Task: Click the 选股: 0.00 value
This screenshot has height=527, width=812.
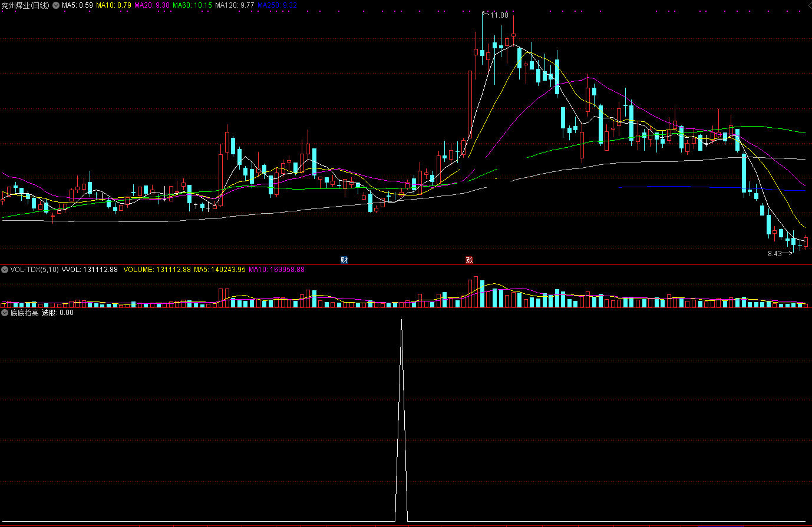Action: pos(58,313)
